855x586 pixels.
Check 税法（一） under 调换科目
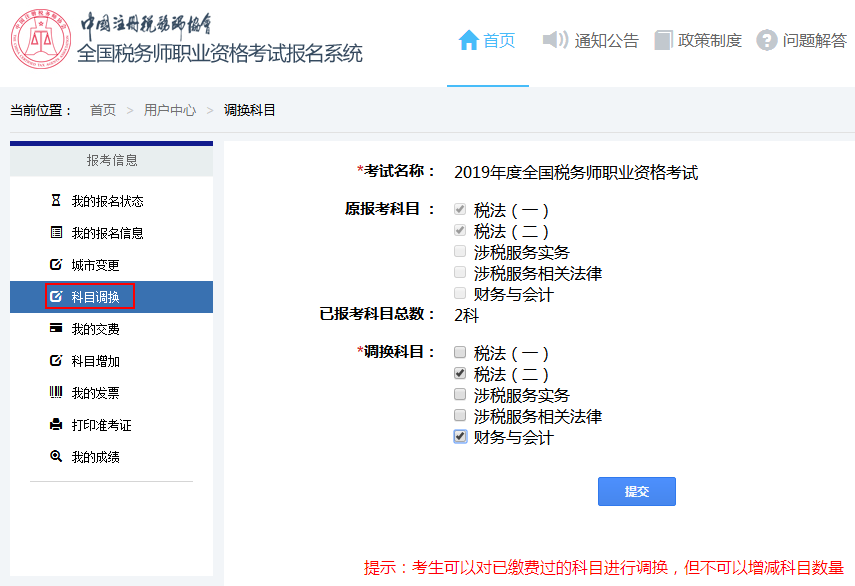click(x=459, y=352)
